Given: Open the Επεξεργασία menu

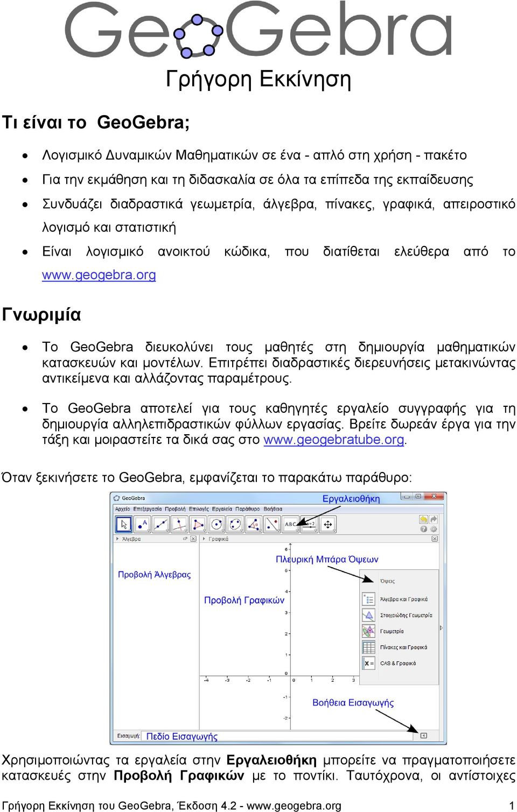Looking at the screenshot, I should pyautogui.click(x=148, y=509).
